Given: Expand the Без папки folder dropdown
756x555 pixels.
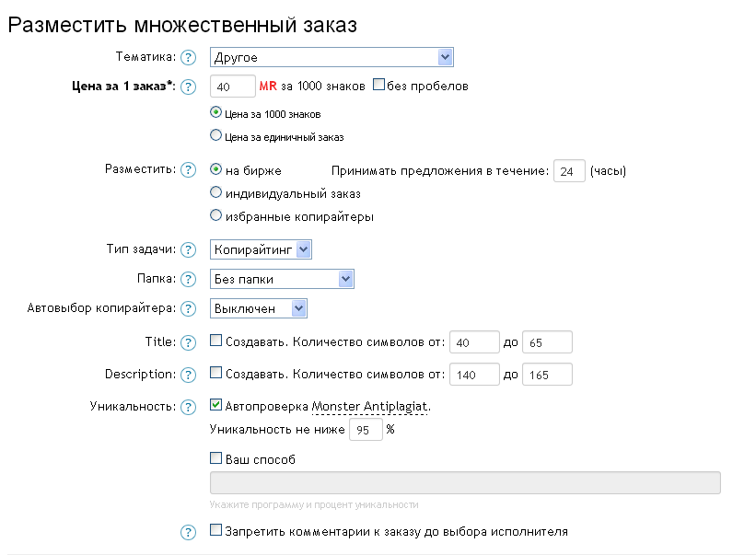Looking at the screenshot, I should pyautogui.click(x=282, y=279).
